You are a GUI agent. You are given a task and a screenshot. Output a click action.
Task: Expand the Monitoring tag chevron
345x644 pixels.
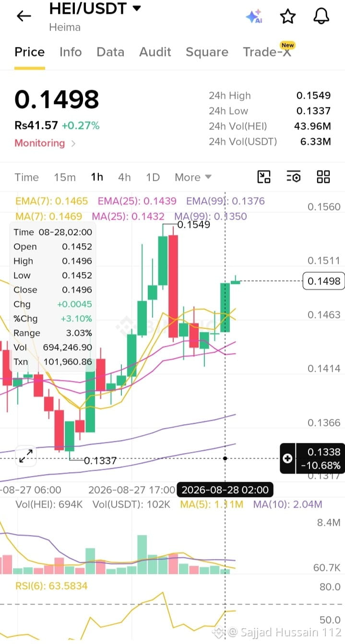pyautogui.click(x=73, y=143)
